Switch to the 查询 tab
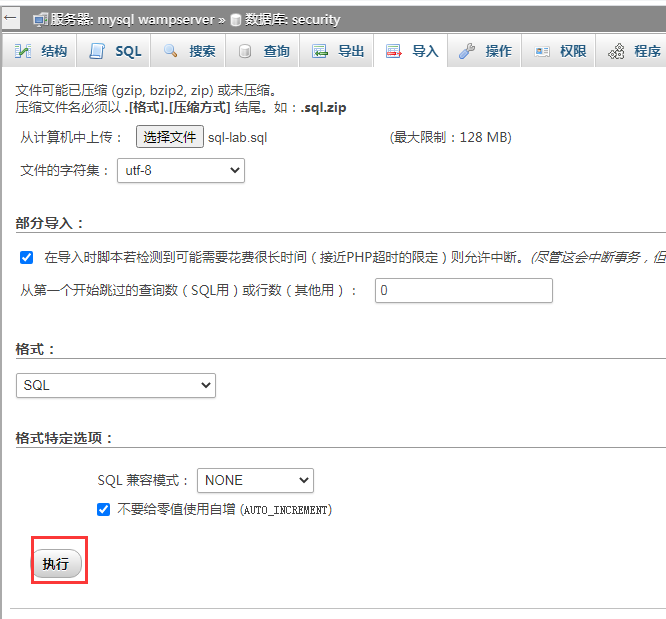The height and width of the screenshot is (619, 666). [262, 51]
